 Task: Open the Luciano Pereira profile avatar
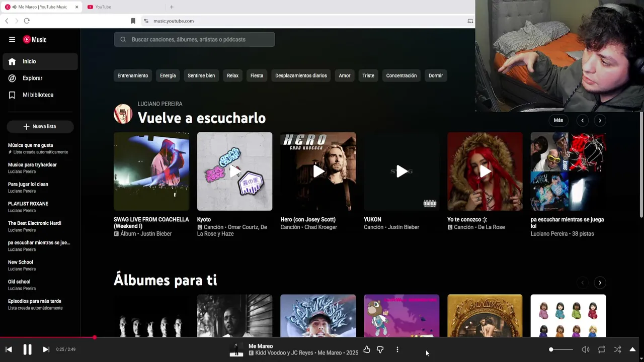click(123, 114)
